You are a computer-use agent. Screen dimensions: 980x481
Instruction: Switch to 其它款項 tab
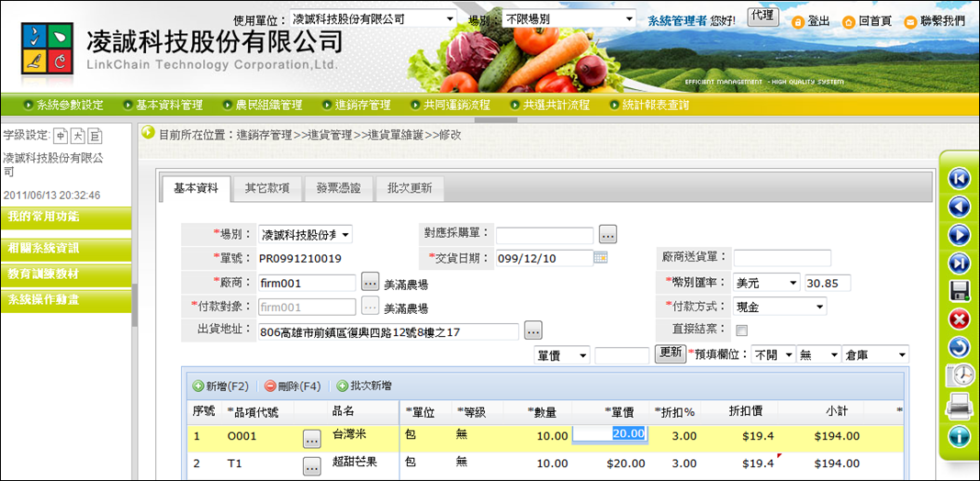coord(267,188)
